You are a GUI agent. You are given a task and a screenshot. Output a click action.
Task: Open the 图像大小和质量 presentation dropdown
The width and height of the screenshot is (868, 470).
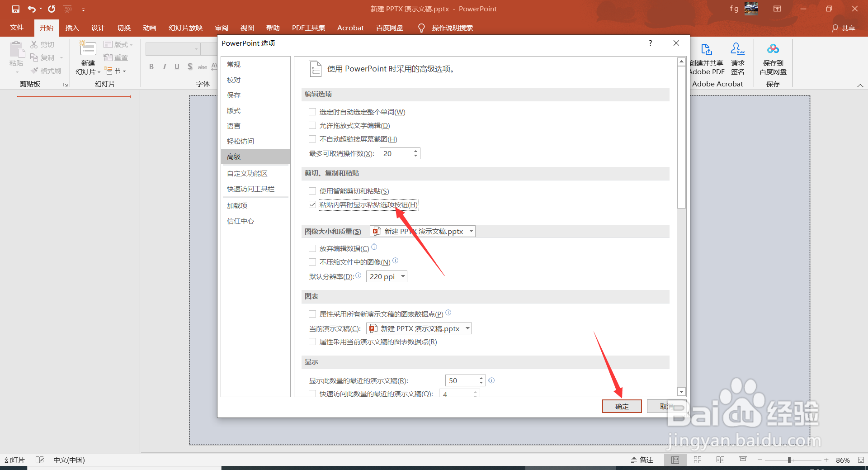click(471, 231)
